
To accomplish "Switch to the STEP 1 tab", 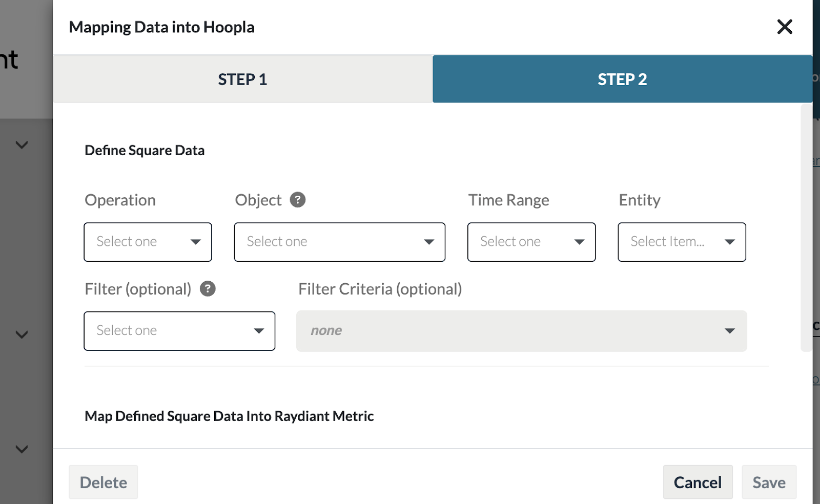I will (x=243, y=79).
